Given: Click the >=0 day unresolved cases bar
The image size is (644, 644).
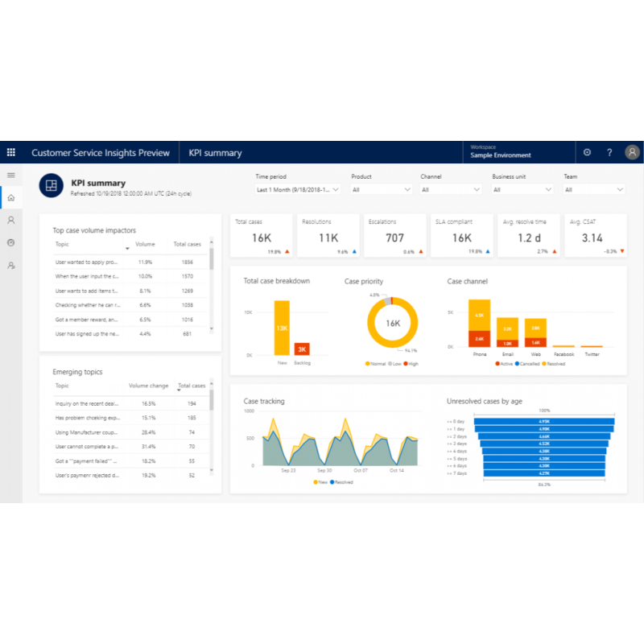Looking at the screenshot, I should pos(544,421).
